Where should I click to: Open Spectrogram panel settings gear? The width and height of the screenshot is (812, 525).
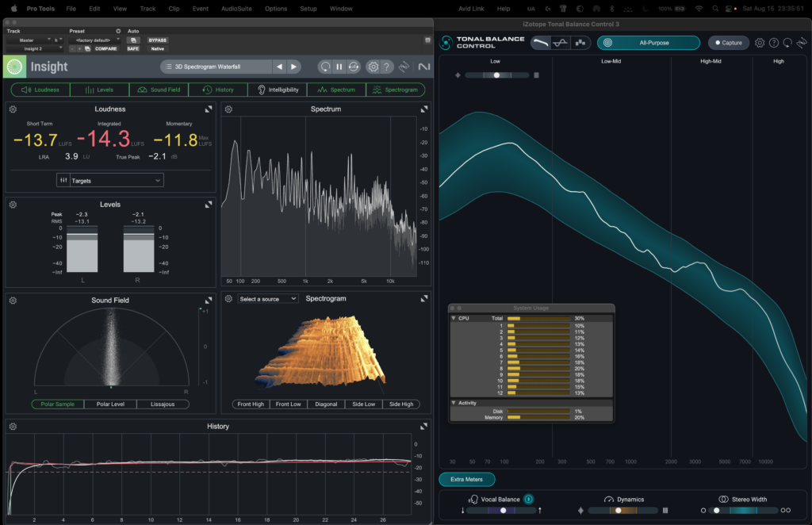228,299
